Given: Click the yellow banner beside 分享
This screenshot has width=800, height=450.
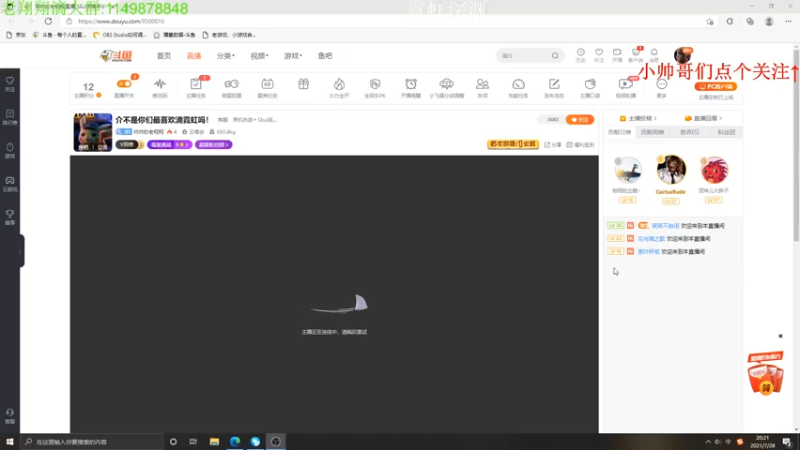Looking at the screenshot, I should 513,144.
